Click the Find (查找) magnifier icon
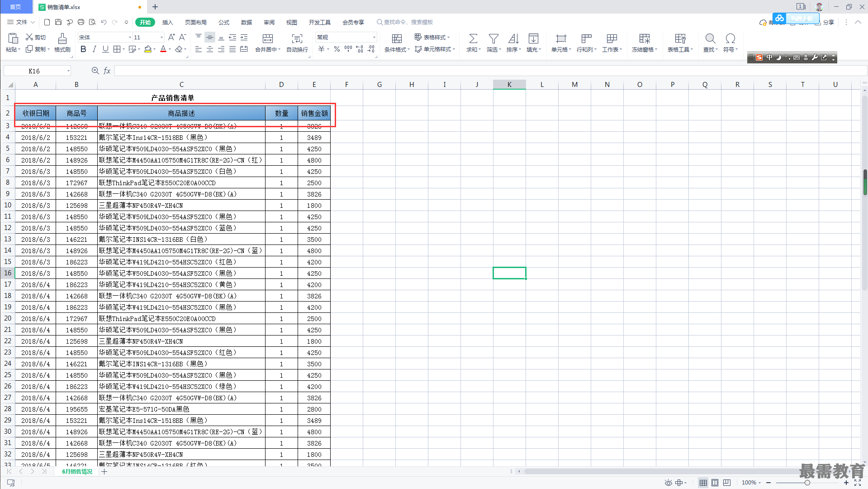Screen dimensions: 868x489 pos(710,38)
